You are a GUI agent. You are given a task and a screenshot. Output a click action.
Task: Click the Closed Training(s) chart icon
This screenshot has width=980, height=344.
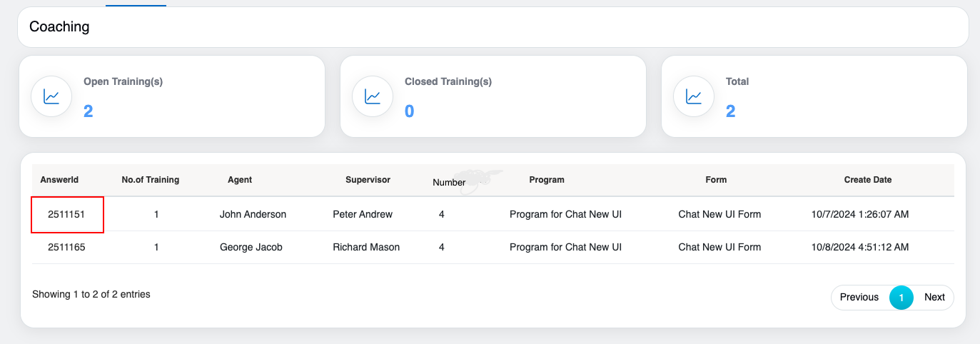click(373, 96)
